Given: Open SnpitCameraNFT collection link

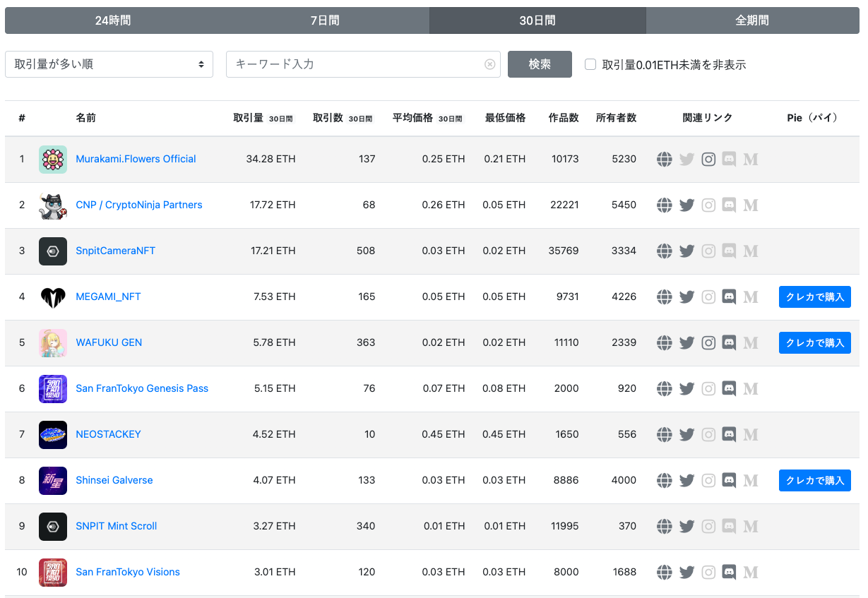Looking at the screenshot, I should (115, 251).
